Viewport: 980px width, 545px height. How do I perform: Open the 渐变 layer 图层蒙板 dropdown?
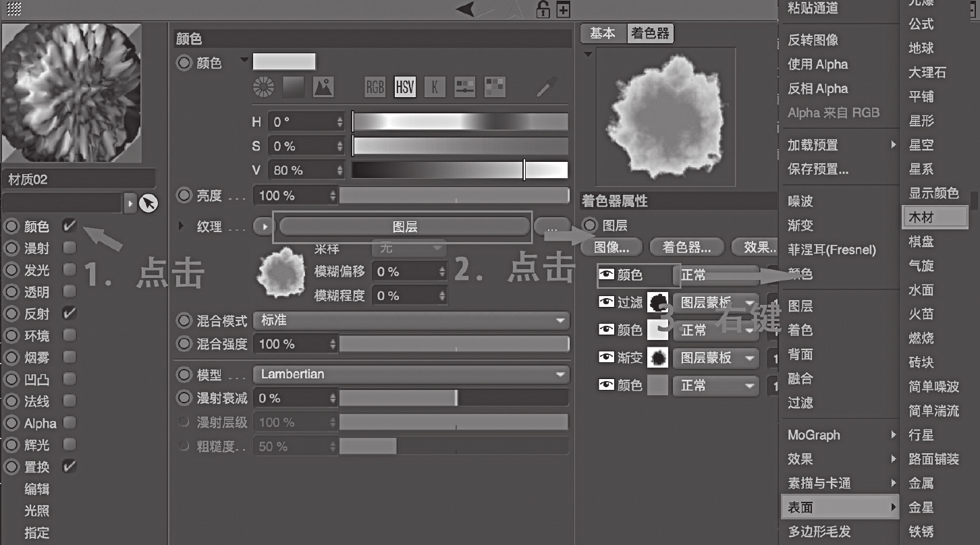click(x=716, y=357)
